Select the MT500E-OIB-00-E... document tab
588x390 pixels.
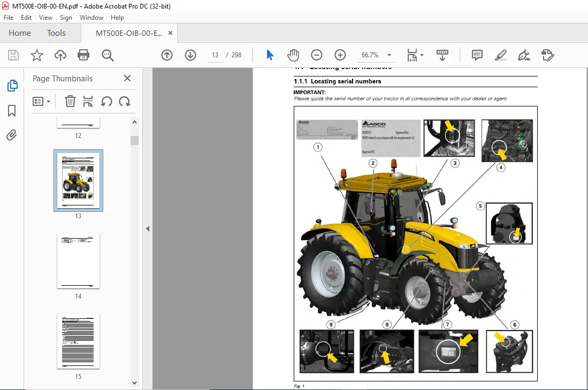tap(128, 33)
